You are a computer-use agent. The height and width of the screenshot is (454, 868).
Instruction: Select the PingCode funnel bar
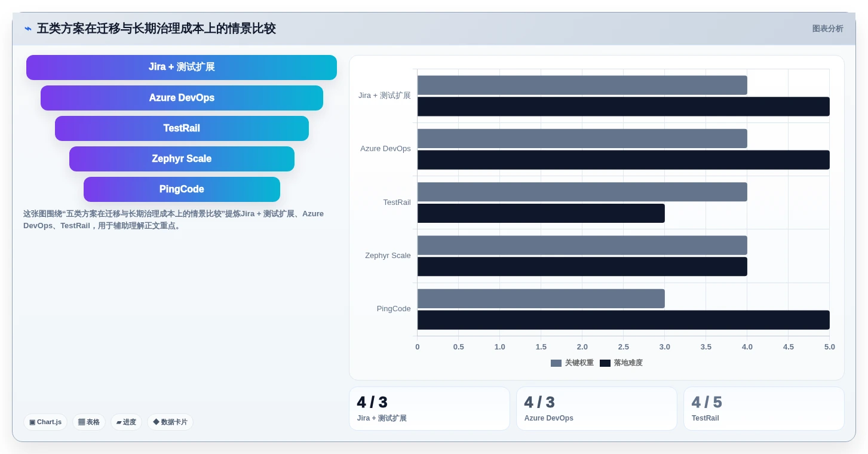pos(182,189)
